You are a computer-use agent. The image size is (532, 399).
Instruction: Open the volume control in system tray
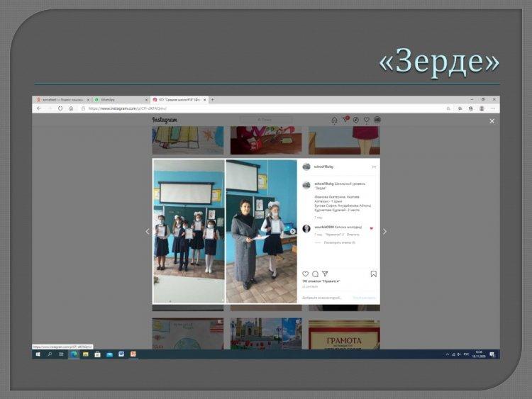tap(459, 354)
